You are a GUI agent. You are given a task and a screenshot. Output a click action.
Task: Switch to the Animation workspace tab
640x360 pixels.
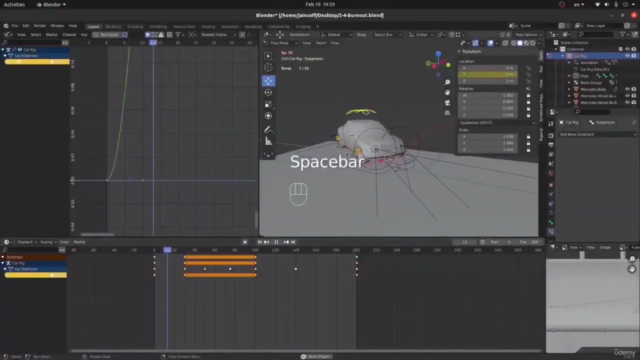(230, 27)
